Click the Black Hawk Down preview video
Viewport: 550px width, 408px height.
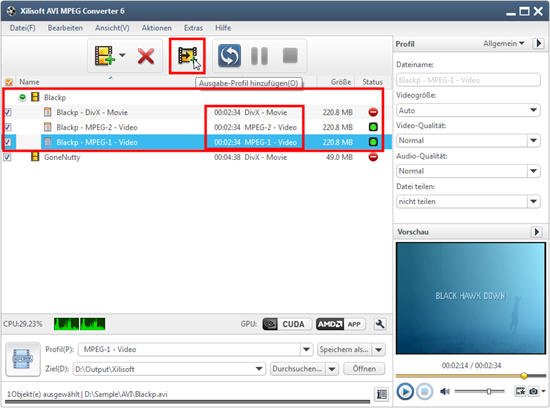(x=470, y=298)
